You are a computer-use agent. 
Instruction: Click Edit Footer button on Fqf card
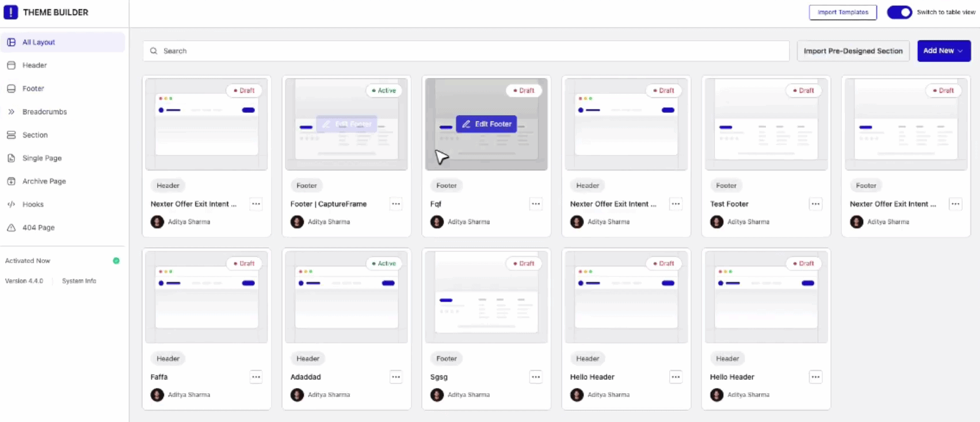(x=487, y=124)
